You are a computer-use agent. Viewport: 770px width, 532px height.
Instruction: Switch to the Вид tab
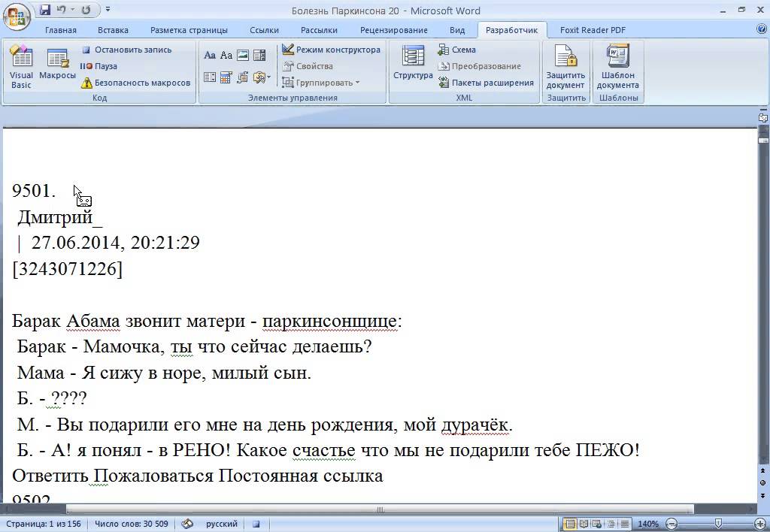pyautogui.click(x=457, y=30)
